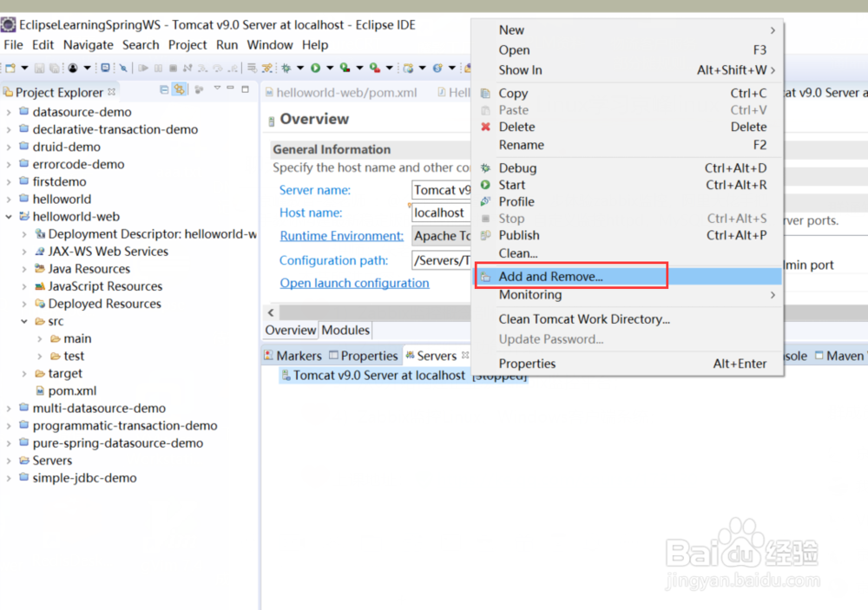Screen dimensions: 868x610
Task: Click the Run External Tools toolbar icon
Action: (375, 68)
